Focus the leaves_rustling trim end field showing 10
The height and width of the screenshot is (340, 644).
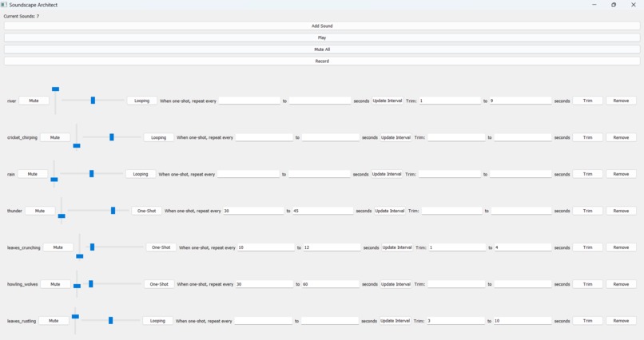(x=523, y=321)
